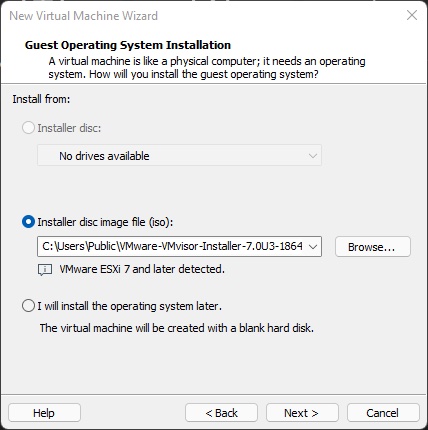Click the Installer disc label text

click(69, 128)
